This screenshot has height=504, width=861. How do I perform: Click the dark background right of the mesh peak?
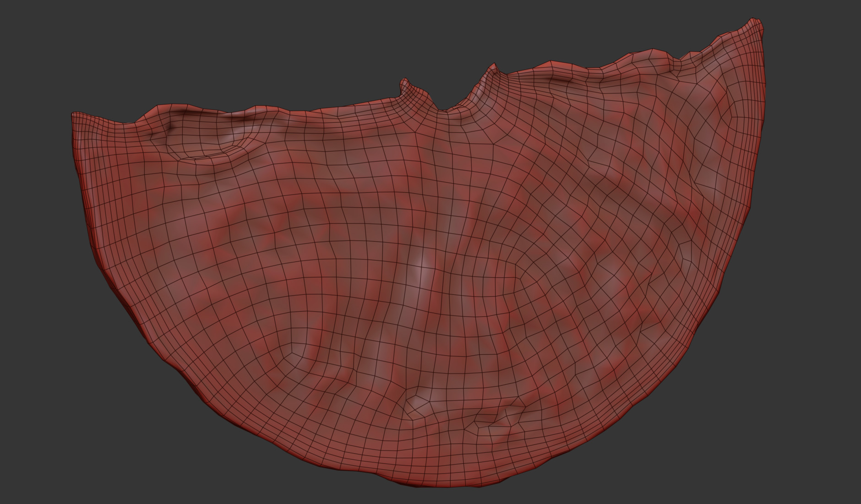[815, 27]
